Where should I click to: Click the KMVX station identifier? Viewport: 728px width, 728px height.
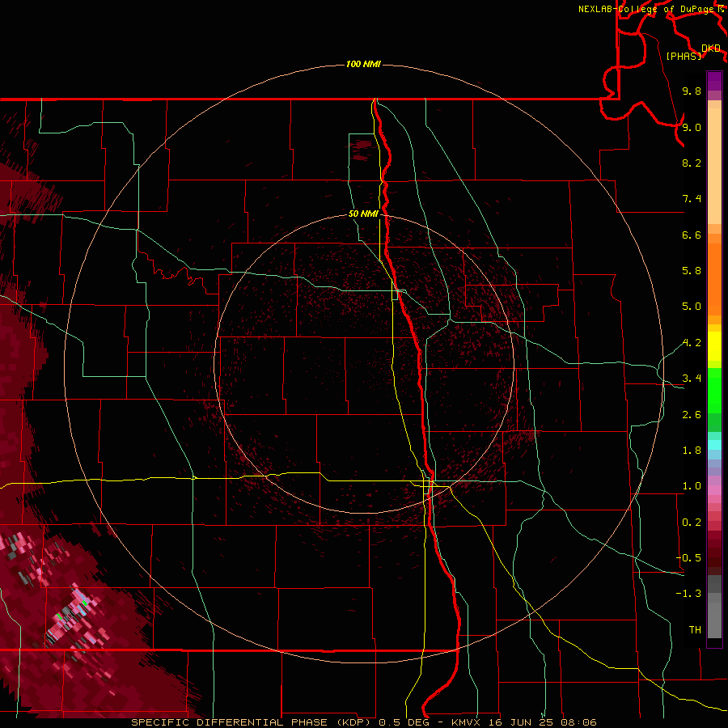[x=466, y=722]
